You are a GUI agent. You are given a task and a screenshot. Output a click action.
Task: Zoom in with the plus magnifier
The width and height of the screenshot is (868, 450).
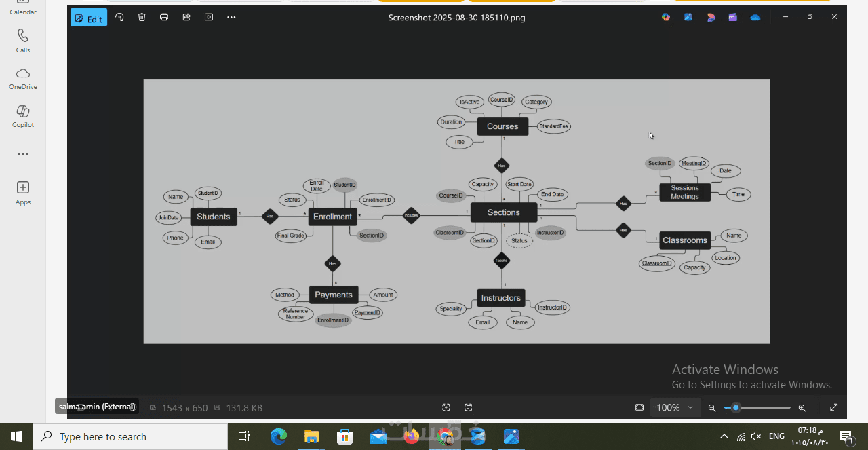point(802,407)
